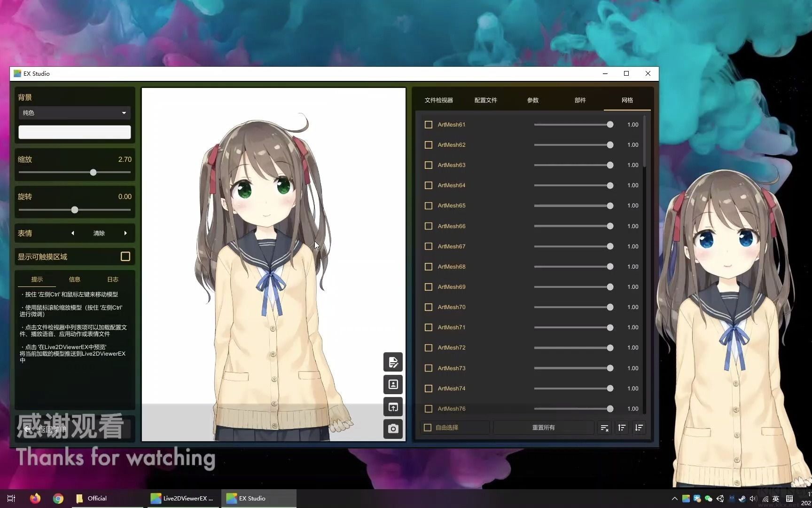Enable the 显示可触摸区域 checkbox
The image size is (812, 508).
pyautogui.click(x=125, y=256)
